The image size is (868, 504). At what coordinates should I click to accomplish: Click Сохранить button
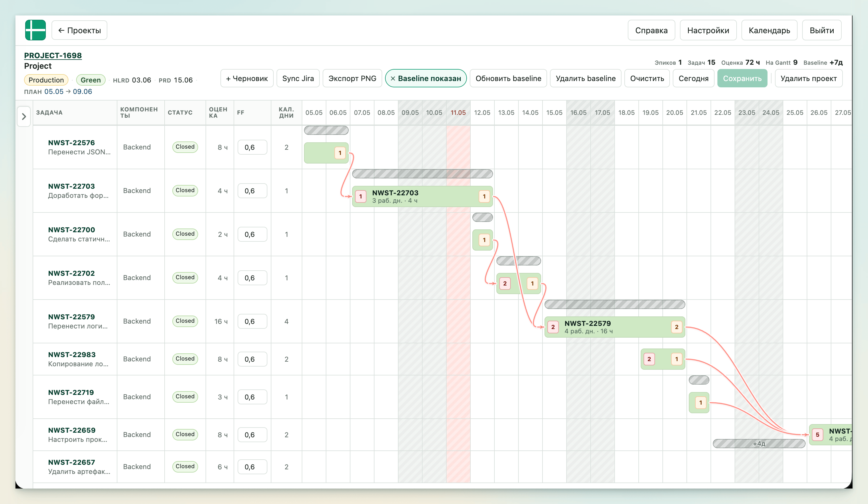[x=742, y=78]
